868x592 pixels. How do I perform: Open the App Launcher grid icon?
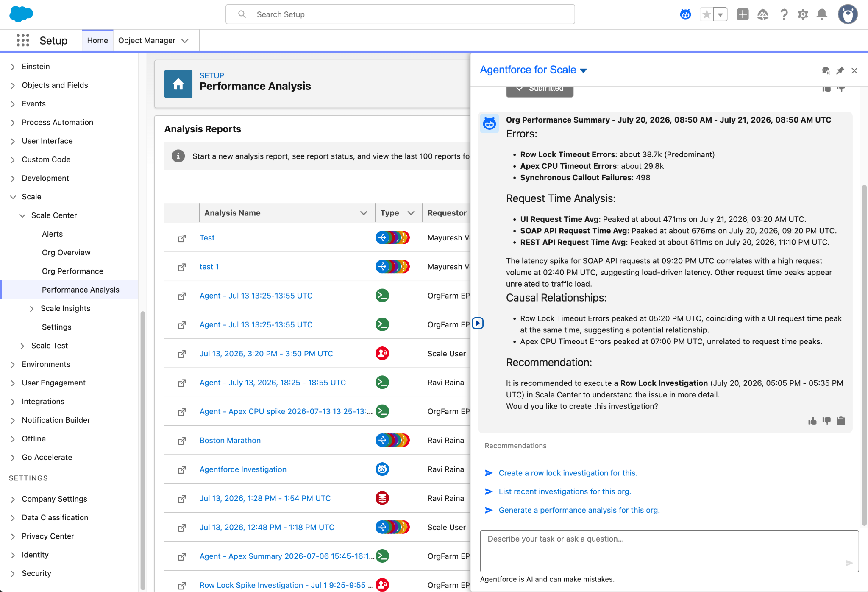(23, 40)
